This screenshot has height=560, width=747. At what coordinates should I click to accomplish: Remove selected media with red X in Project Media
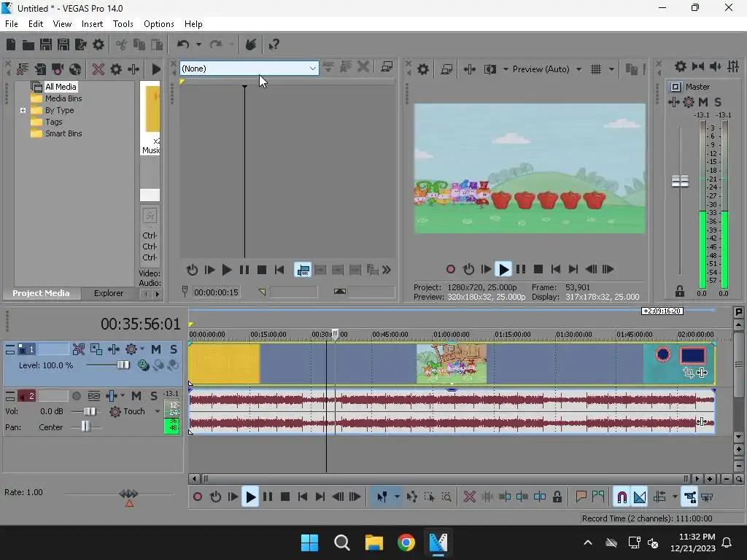(x=98, y=69)
